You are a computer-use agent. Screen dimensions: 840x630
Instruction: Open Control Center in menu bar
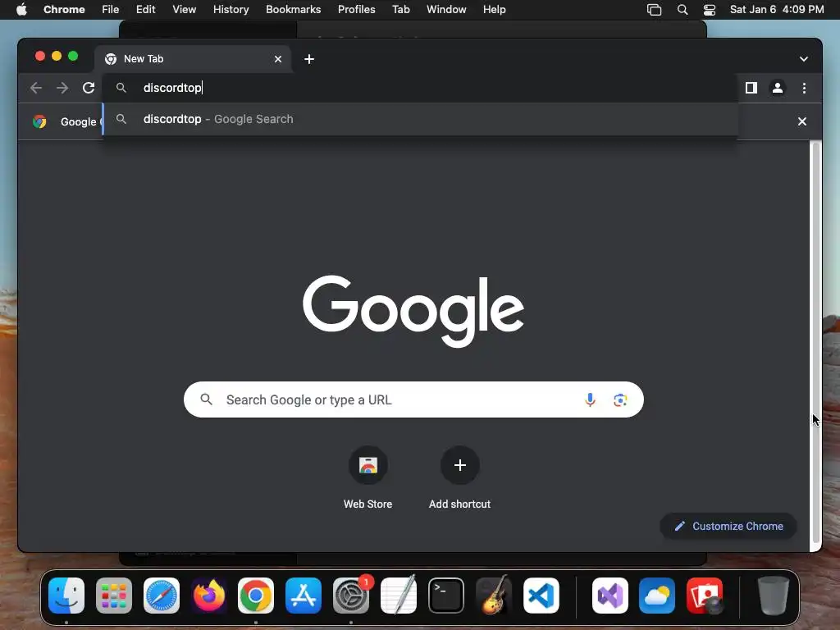(710, 10)
